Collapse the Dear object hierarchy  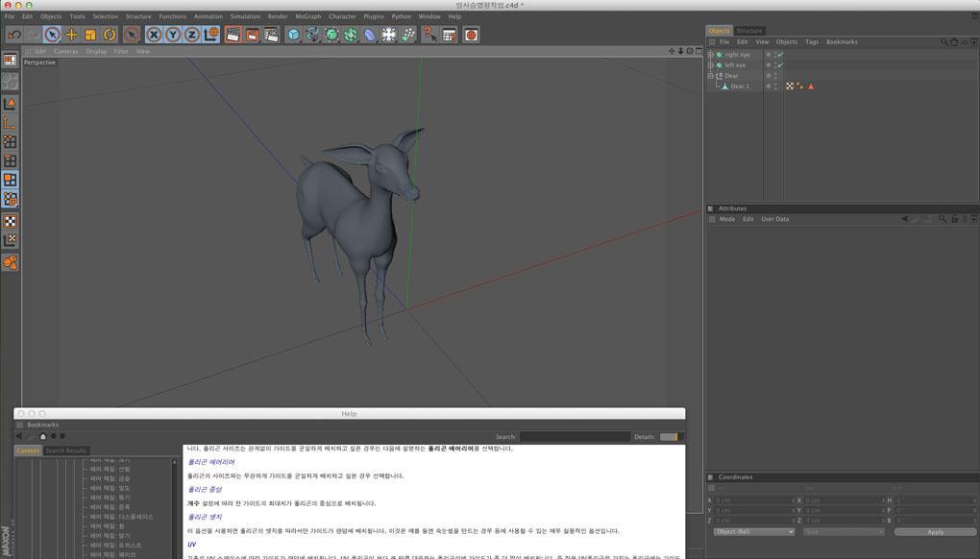711,76
